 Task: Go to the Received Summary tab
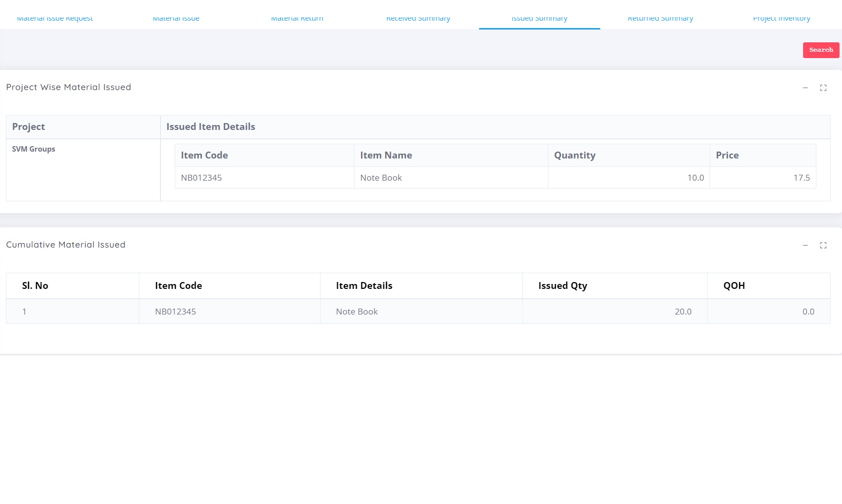coord(418,19)
